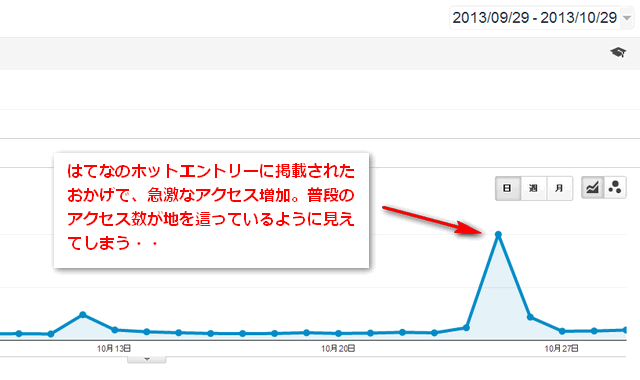Open the date range dropdown arrow
The image size is (640, 380).
627,18
